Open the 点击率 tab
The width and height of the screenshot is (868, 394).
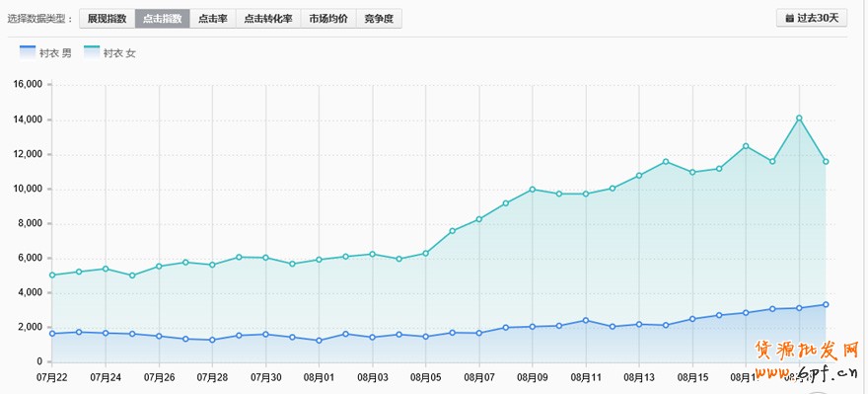click(x=213, y=19)
